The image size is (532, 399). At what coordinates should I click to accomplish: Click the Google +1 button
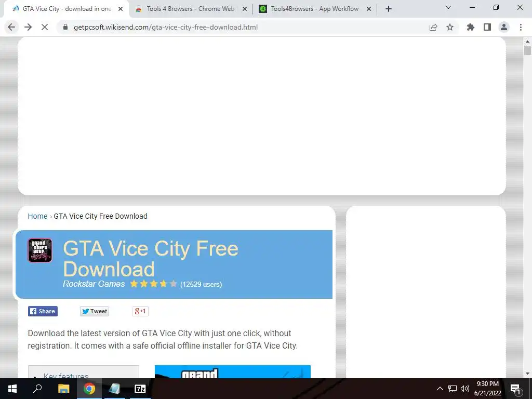pyautogui.click(x=140, y=311)
